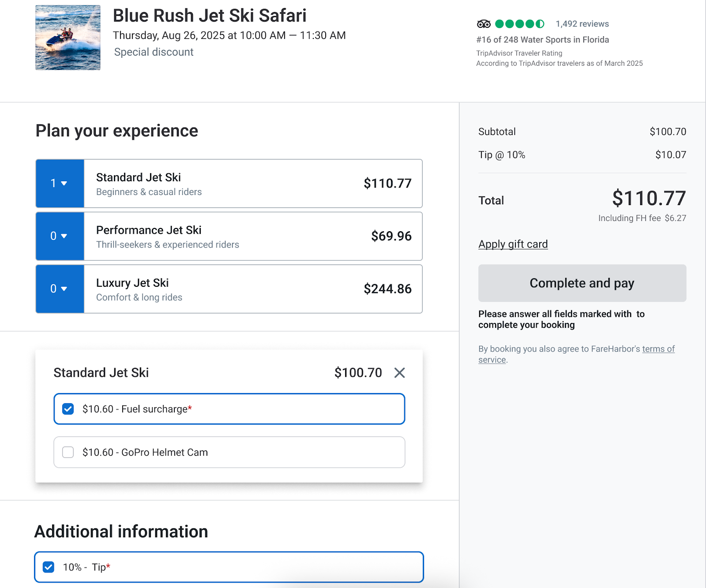
Task: Open FareHarbor's terms of service link
Action: (658, 349)
